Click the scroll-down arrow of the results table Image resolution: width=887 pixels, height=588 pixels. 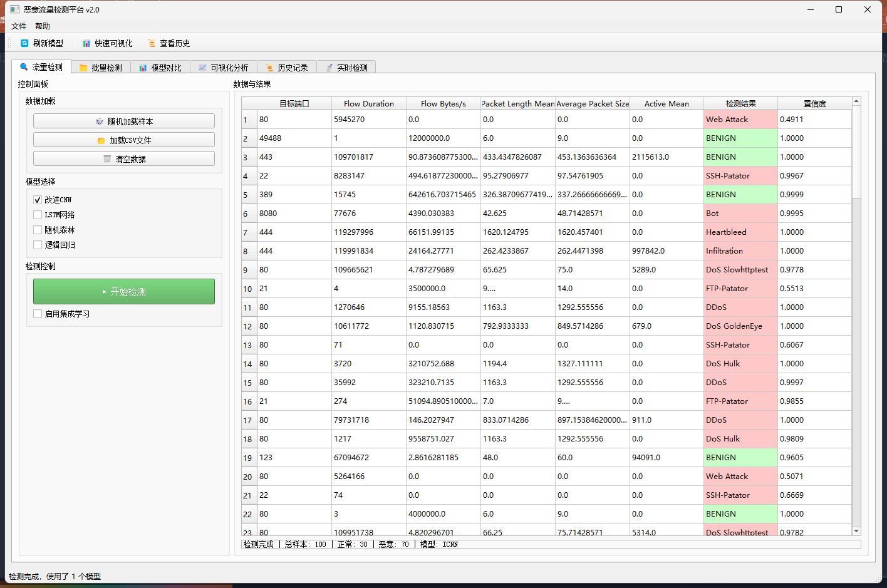click(856, 531)
